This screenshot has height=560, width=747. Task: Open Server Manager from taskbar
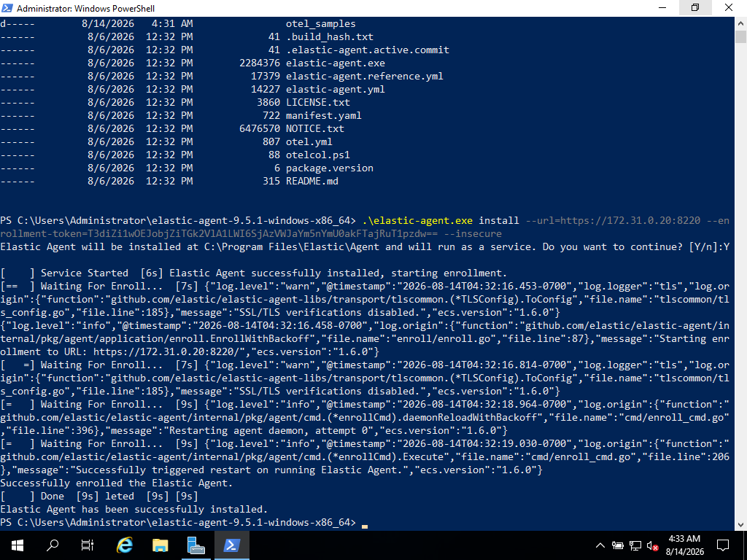tap(196, 545)
